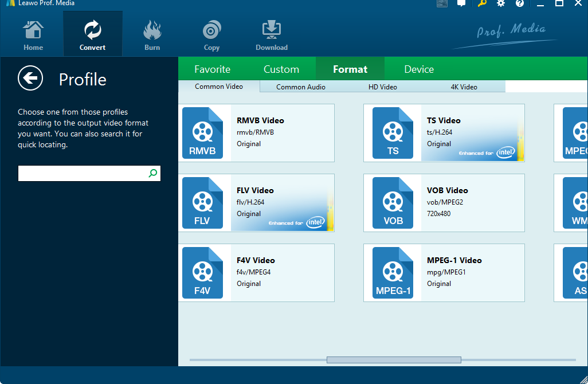Open the Burn module
This screenshot has width=588, height=384.
click(152, 36)
